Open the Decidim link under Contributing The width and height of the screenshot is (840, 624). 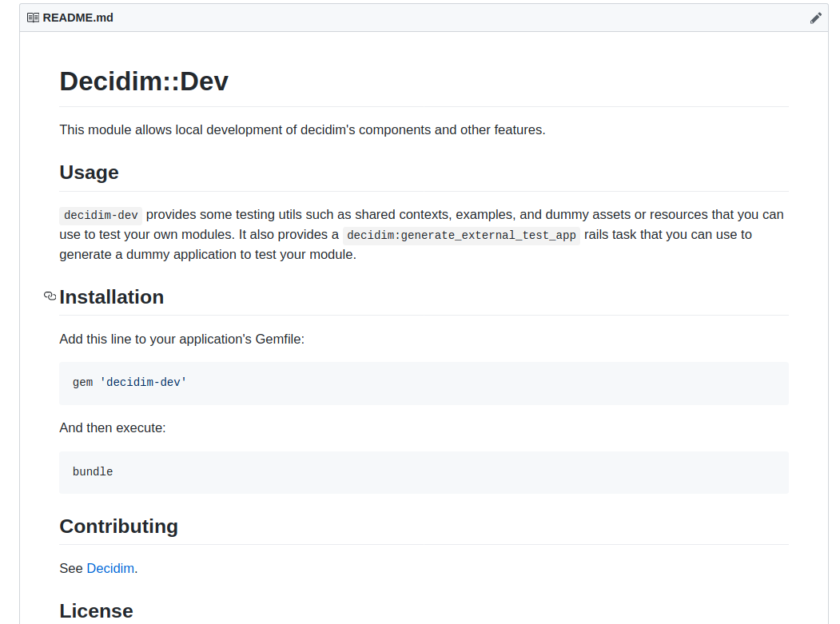(110, 568)
